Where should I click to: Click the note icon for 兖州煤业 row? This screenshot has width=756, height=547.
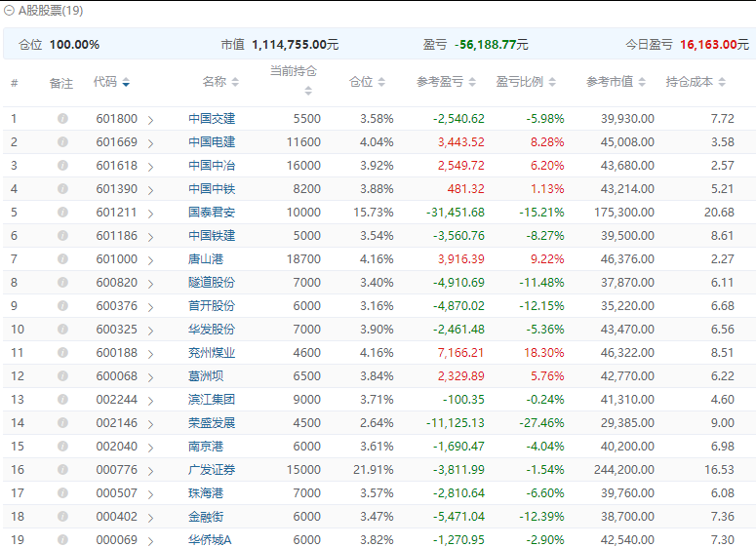(x=62, y=353)
